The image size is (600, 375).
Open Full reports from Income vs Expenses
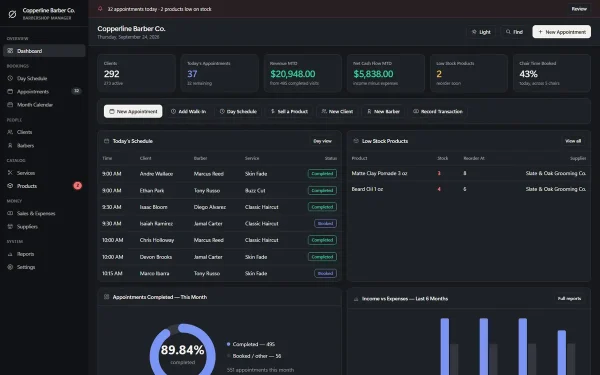tap(569, 298)
